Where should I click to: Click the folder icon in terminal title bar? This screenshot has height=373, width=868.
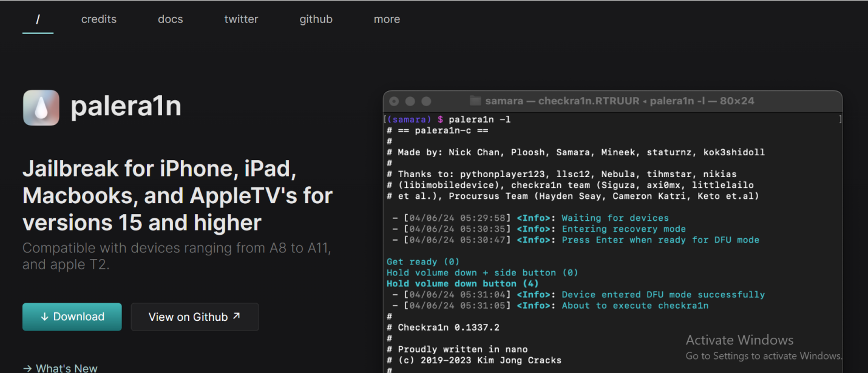pyautogui.click(x=475, y=101)
